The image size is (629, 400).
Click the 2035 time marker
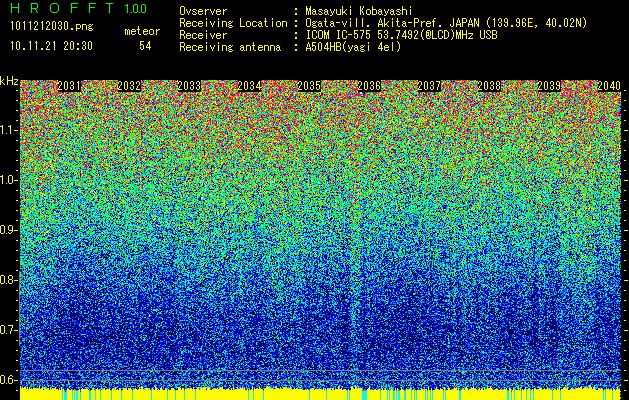click(309, 86)
